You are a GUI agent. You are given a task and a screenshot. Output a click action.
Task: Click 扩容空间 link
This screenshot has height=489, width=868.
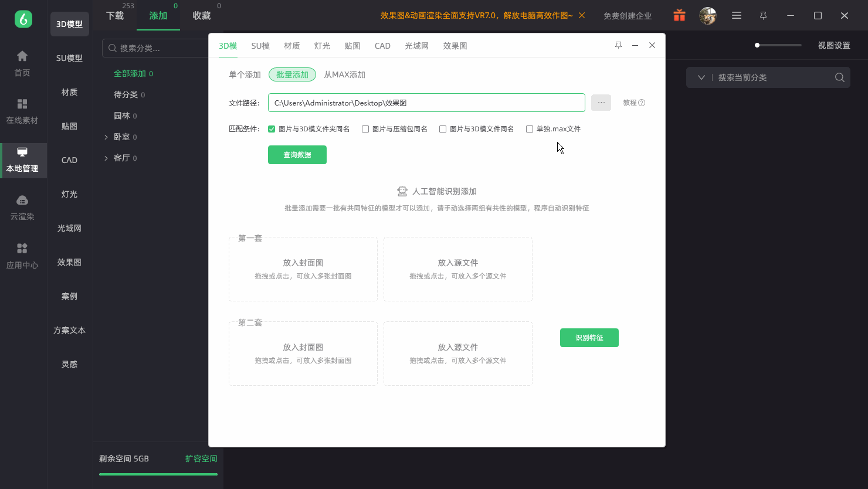[x=201, y=459]
